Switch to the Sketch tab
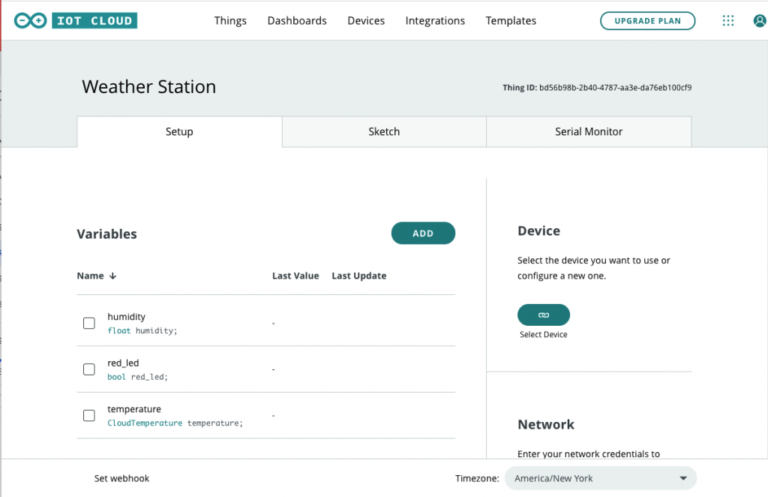Viewport: 768px width, 497px height. click(384, 132)
